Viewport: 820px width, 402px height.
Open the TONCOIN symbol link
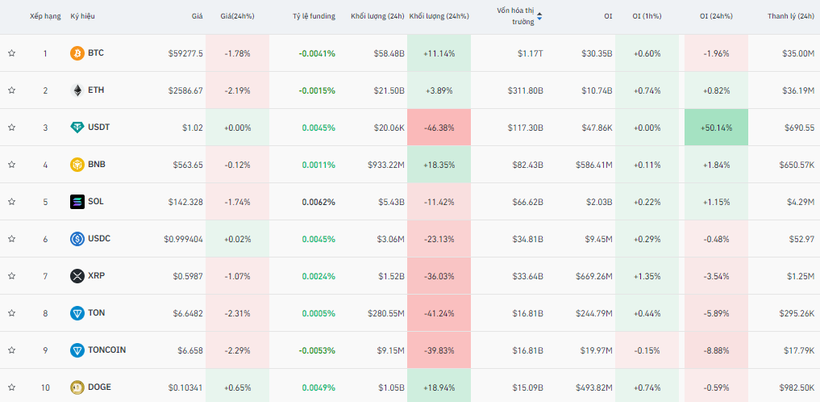pyautogui.click(x=107, y=350)
